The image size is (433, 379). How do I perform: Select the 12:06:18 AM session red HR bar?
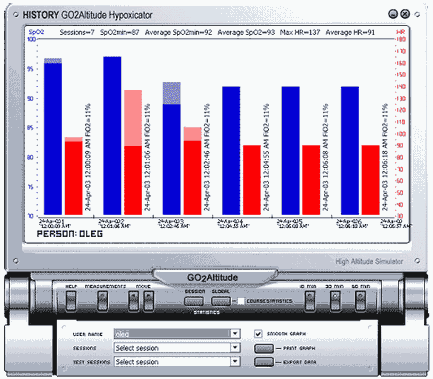[x=370, y=180]
